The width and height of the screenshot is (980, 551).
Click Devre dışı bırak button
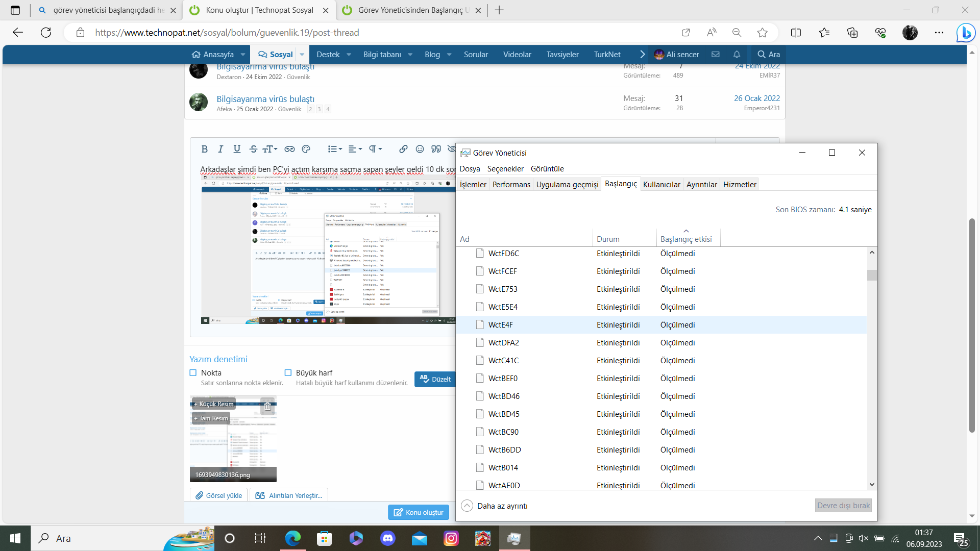pos(843,505)
